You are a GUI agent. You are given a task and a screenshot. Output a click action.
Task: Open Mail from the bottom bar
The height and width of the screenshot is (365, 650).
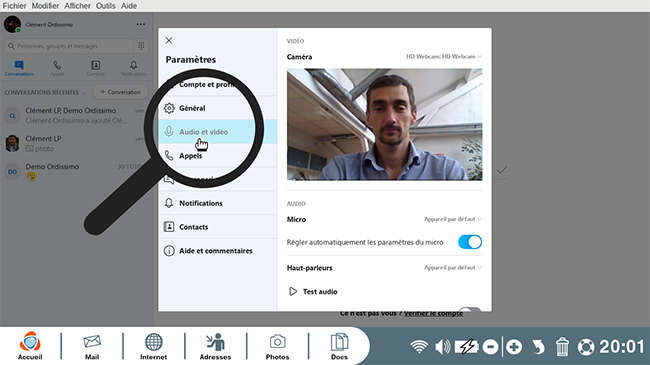92,346
